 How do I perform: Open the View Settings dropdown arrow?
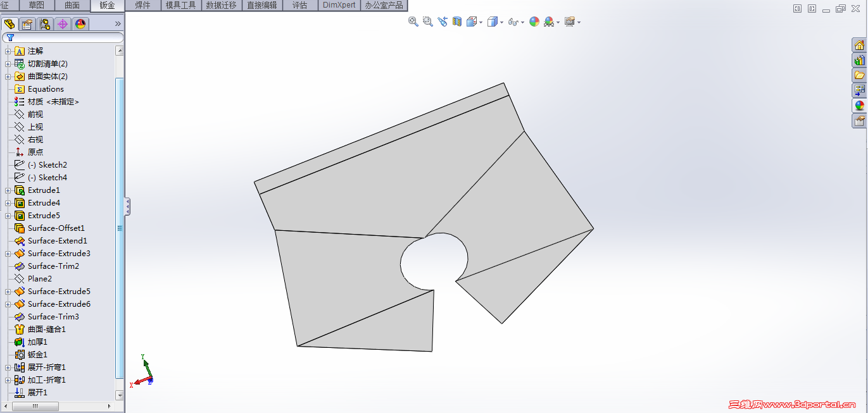pyautogui.click(x=579, y=22)
